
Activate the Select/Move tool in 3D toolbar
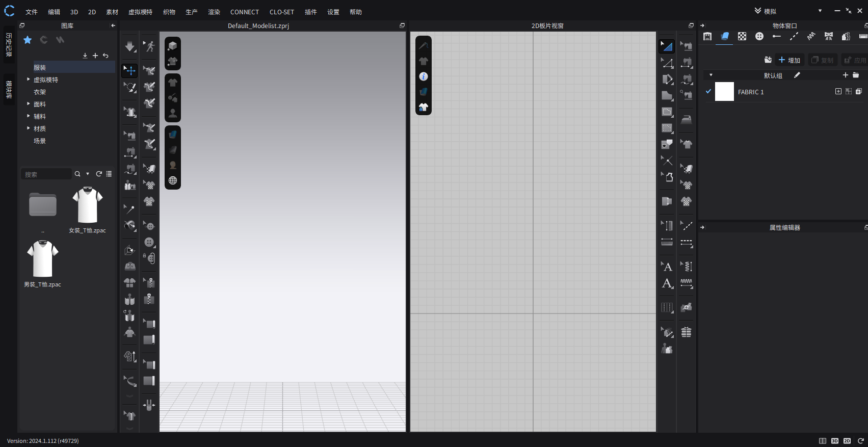[x=130, y=70]
